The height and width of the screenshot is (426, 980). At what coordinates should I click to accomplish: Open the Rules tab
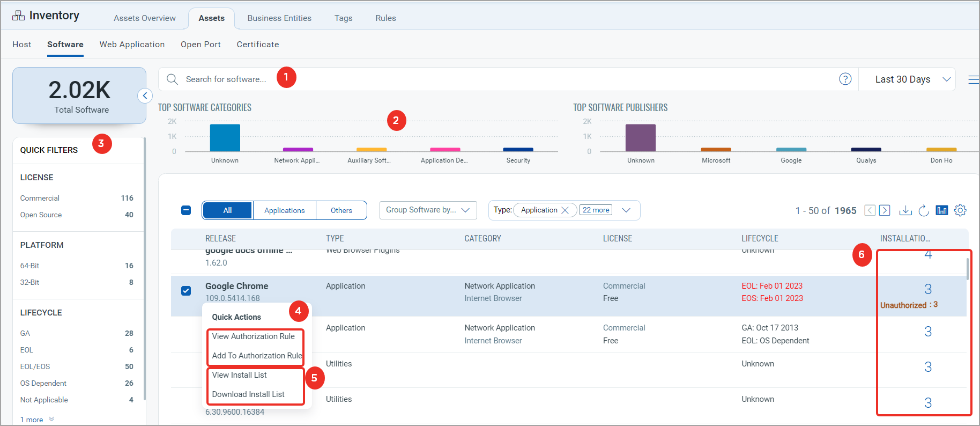pyautogui.click(x=386, y=18)
